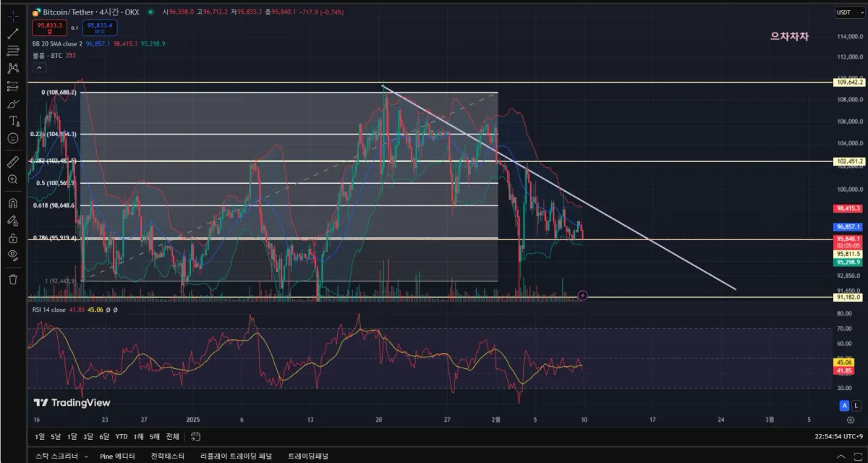Open the XABCD pattern tools
This screenshot has width=868, height=463.
pyautogui.click(x=12, y=68)
